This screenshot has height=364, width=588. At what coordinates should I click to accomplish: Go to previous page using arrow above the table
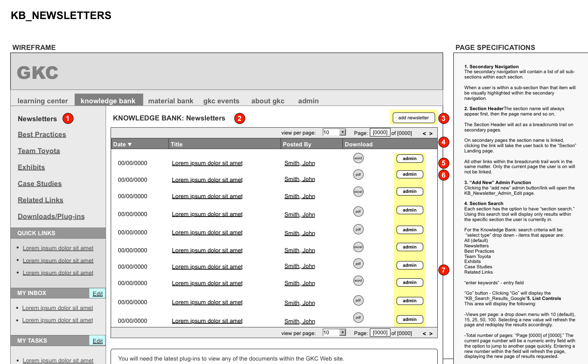tap(424, 133)
